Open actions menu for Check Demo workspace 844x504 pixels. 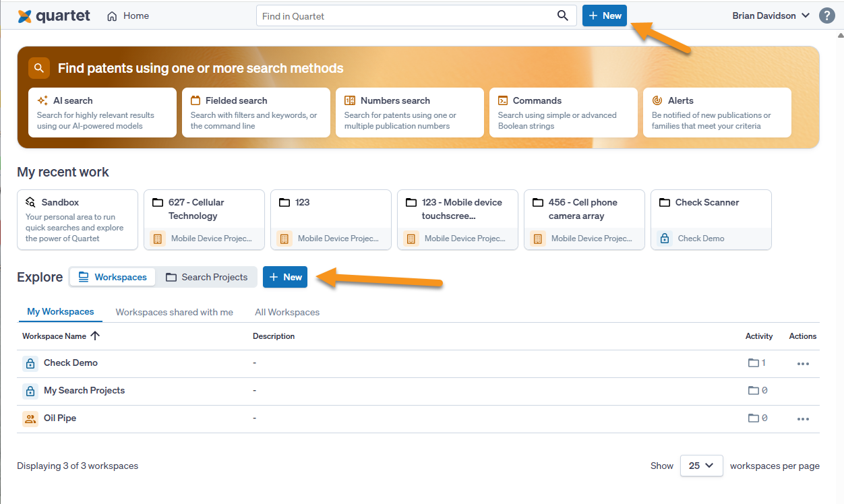802,363
